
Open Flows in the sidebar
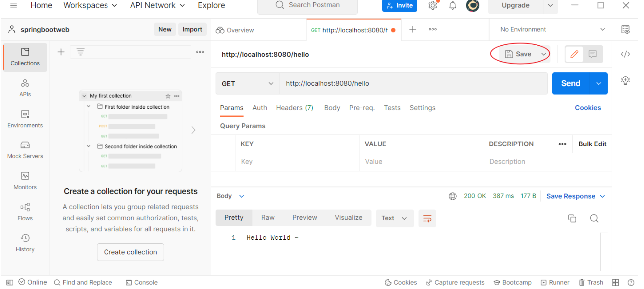click(25, 212)
